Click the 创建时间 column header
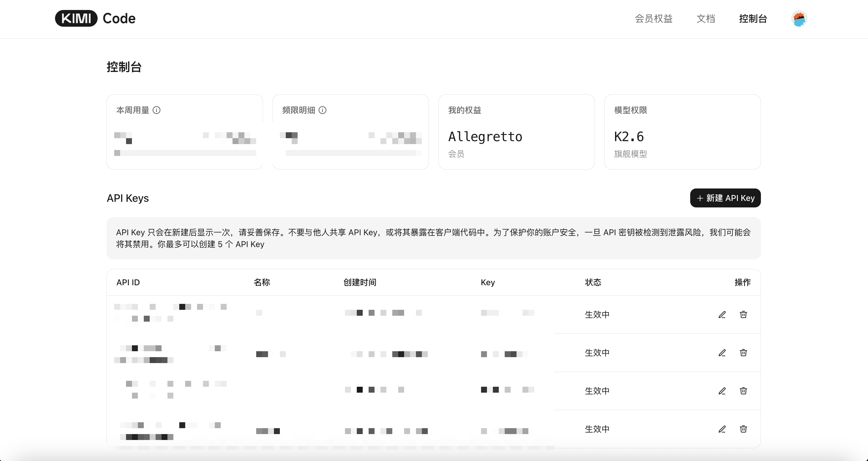The width and height of the screenshot is (868, 461). [x=360, y=282]
